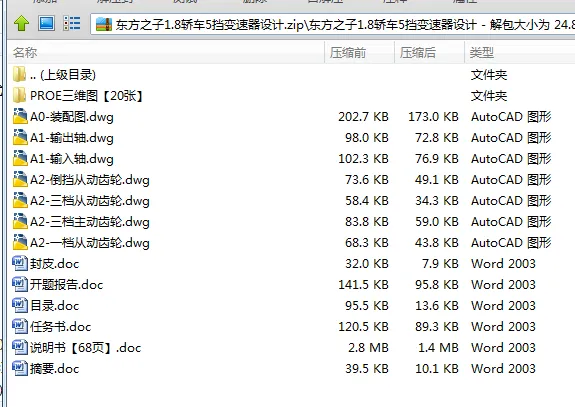Select the A2-一档从动齿轮.dwg file icon

(x=20, y=242)
